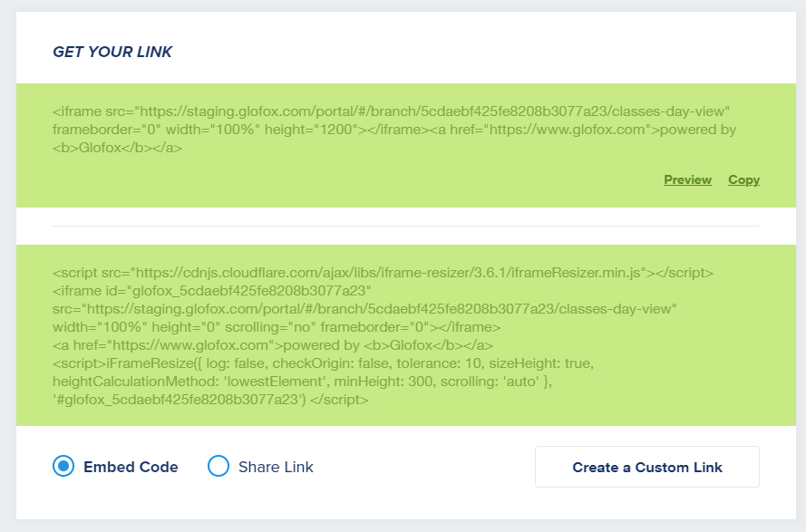The width and height of the screenshot is (806, 532).
Task: Click the staging.glofox.com iframe src line in first block
Action: (391, 111)
